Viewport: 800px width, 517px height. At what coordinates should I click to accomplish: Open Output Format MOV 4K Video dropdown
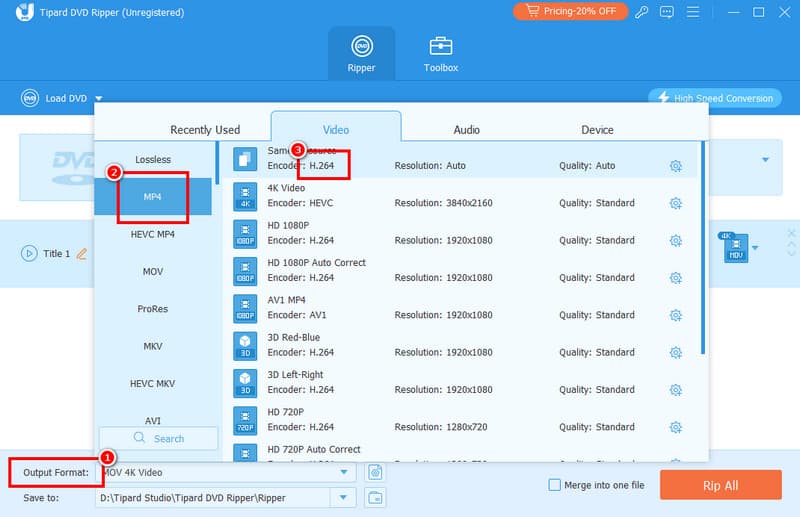(224, 472)
